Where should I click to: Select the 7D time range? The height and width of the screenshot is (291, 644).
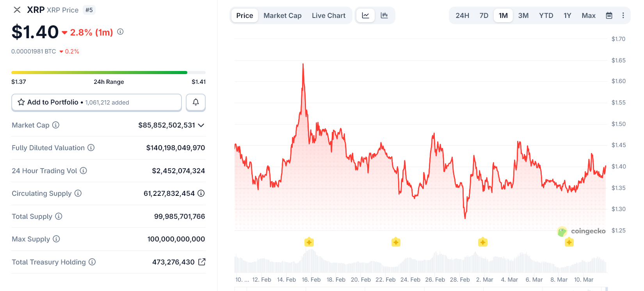[x=484, y=16]
